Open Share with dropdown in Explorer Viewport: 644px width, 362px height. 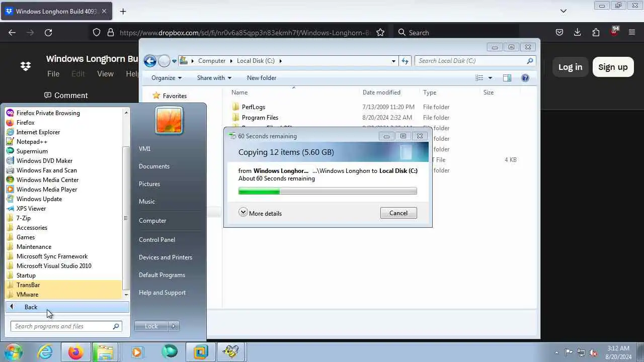214,78
